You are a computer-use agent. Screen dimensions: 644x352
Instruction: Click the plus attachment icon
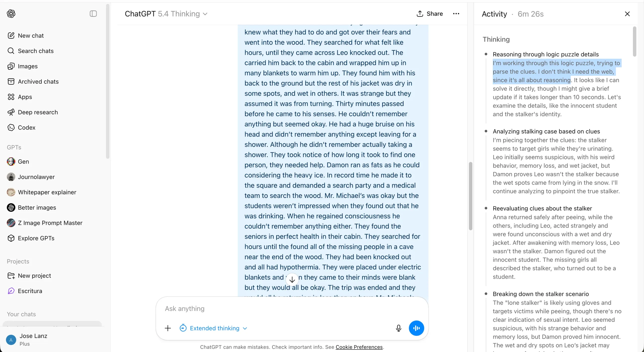tap(168, 328)
